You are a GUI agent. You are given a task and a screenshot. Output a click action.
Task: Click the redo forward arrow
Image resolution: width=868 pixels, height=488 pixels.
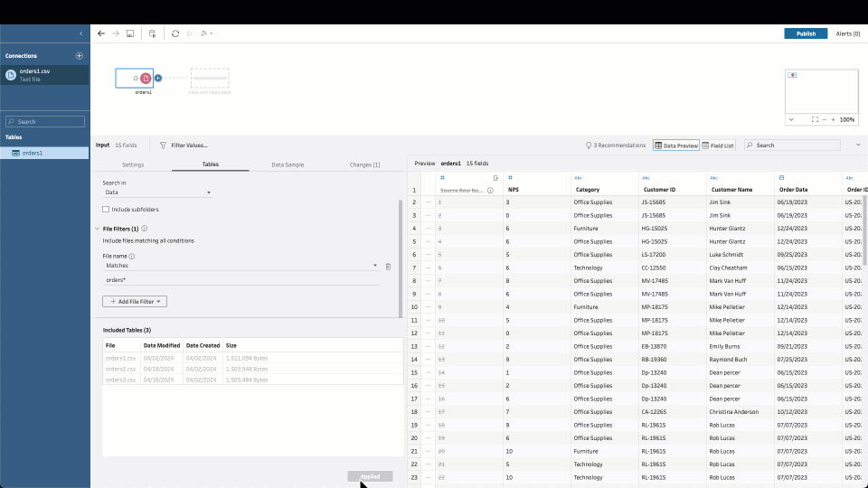pyautogui.click(x=116, y=33)
